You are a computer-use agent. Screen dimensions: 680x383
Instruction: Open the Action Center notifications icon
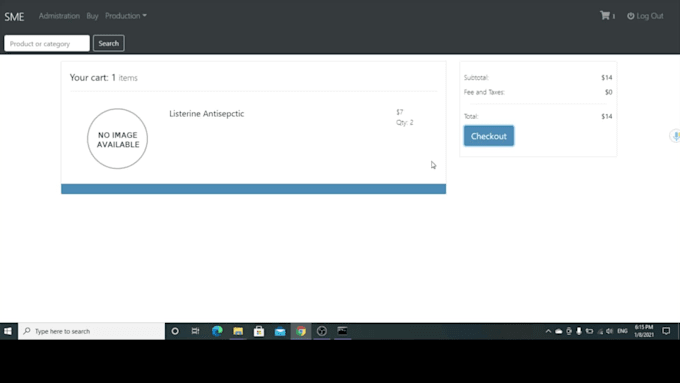[666, 331]
